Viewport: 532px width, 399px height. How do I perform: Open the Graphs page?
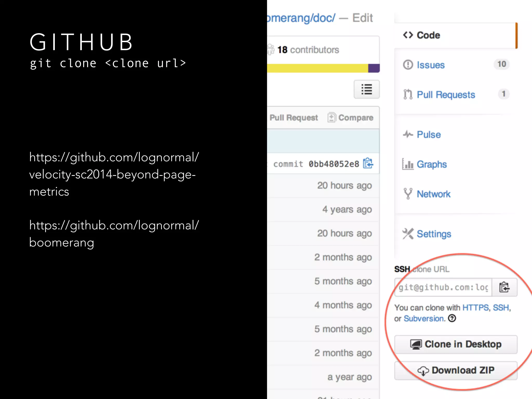(432, 164)
